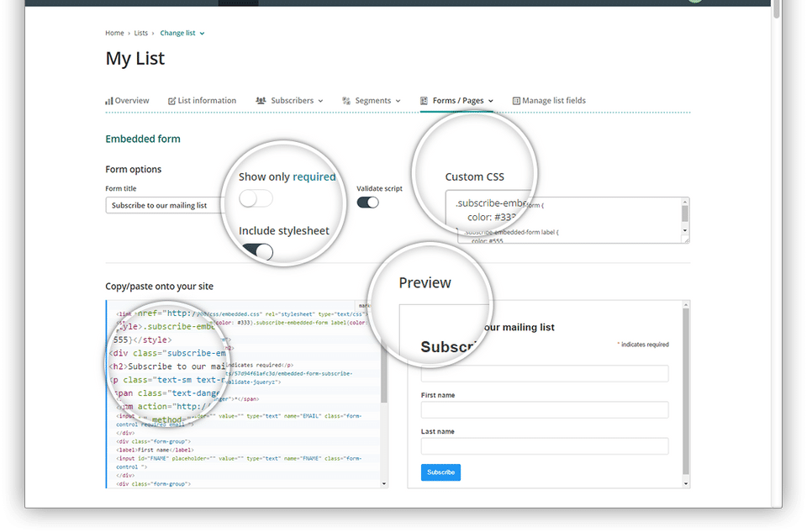Viewport: 807px width, 532px height.
Task: Expand the Change list dropdown chevron
Action: [203, 34]
